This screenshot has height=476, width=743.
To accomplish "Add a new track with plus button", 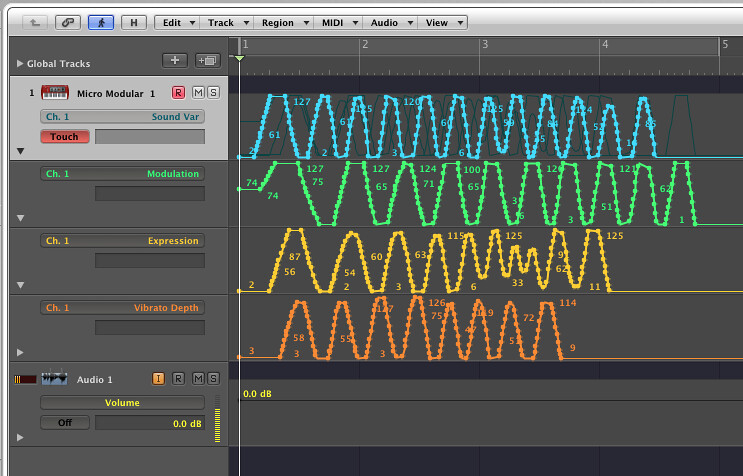I will tap(175, 61).
